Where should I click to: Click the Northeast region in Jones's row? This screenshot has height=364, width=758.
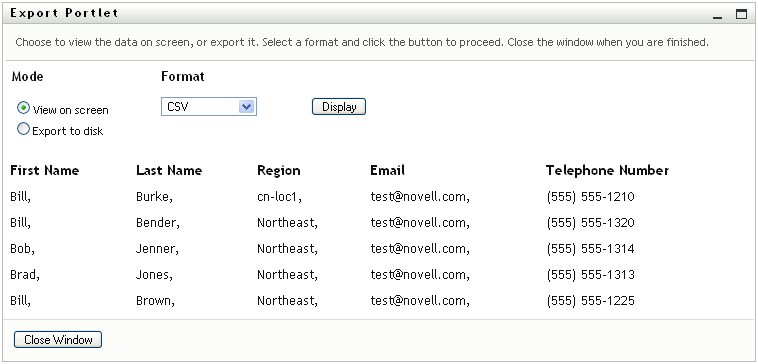tap(287, 275)
